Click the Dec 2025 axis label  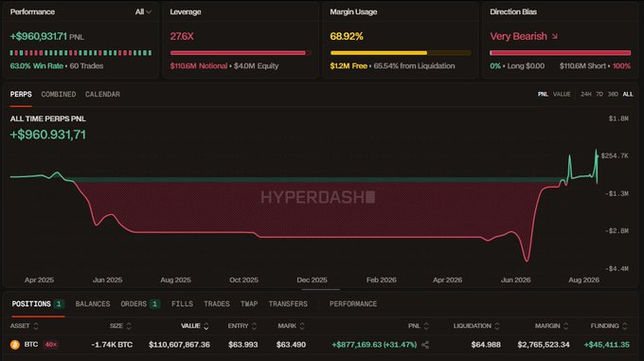pyautogui.click(x=313, y=280)
